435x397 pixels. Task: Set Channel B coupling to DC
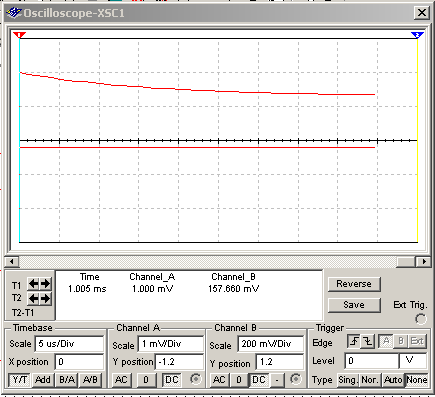(x=259, y=380)
